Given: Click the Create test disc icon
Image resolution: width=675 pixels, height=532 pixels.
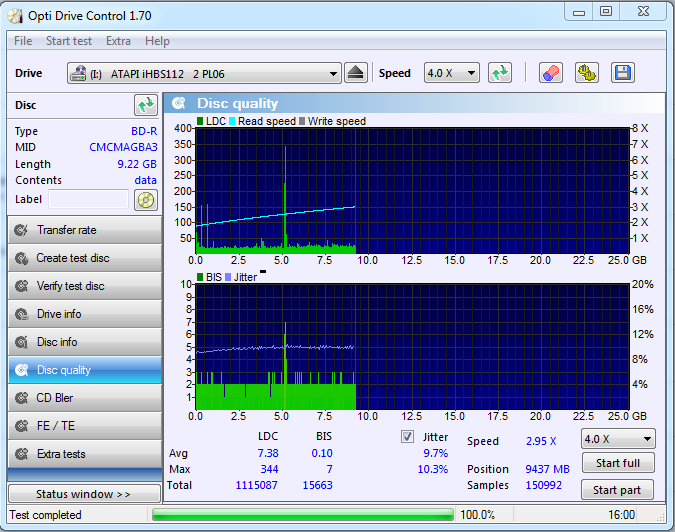Looking at the screenshot, I should click(21, 258).
